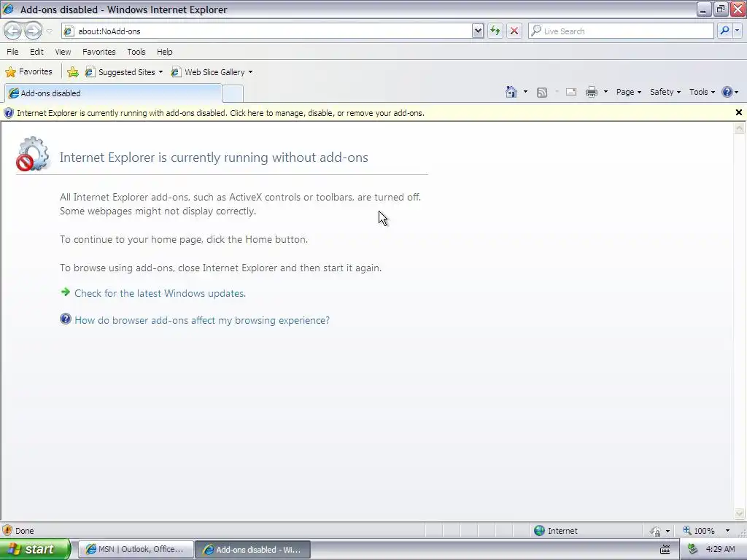Open recent pages dropdown next to Forward
The height and width of the screenshot is (560, 747).
tap(49, 31)
